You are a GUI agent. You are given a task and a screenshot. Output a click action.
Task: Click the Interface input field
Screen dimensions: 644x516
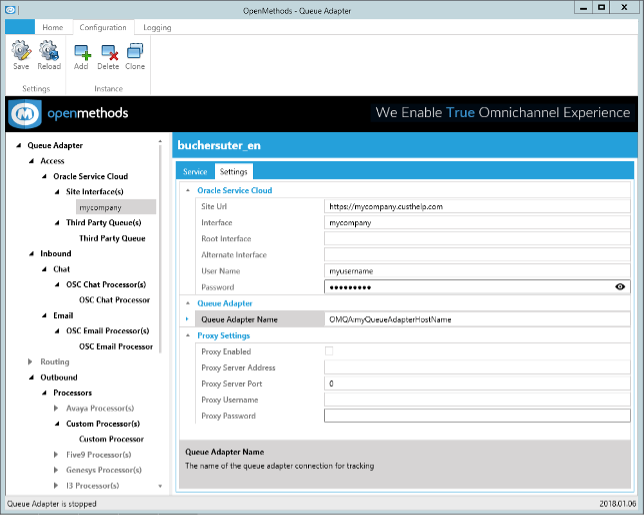point(477,223)
